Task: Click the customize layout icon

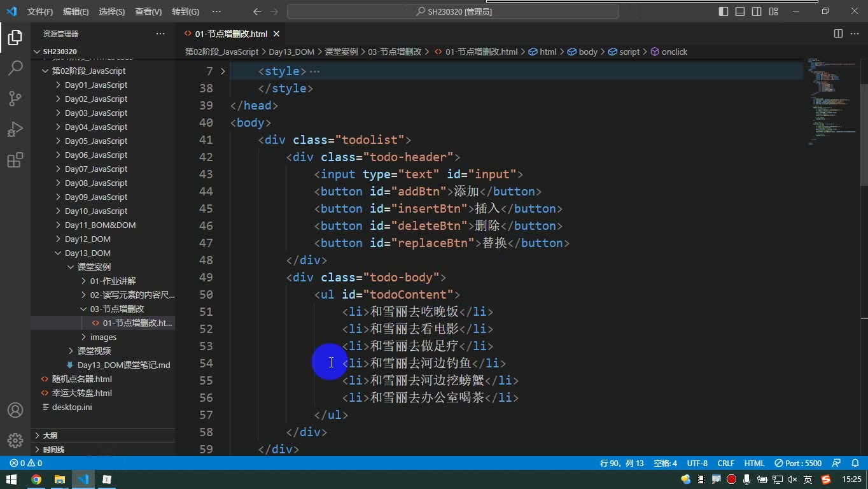Action: pos(773,11)
